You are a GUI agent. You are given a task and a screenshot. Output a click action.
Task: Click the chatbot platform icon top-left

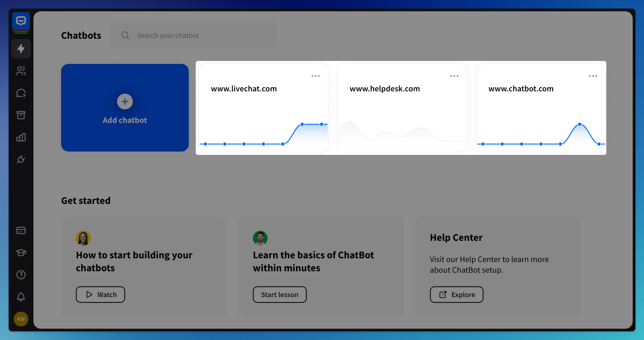[x=21, y=21]
